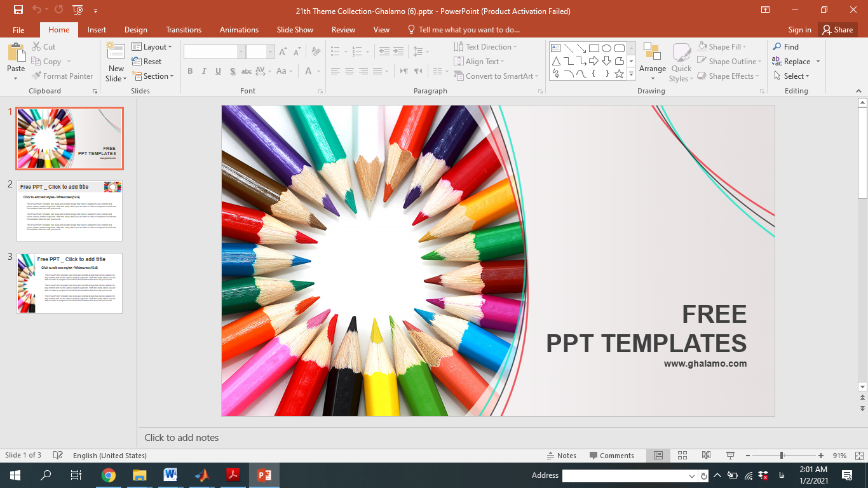Open the Design tab
868x488 pixels.
(x=135, y=30)
